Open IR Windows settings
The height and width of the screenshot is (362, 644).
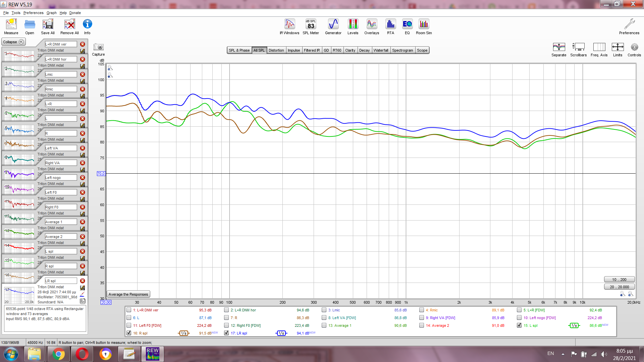pyautogui.click(x=289, y=26)
